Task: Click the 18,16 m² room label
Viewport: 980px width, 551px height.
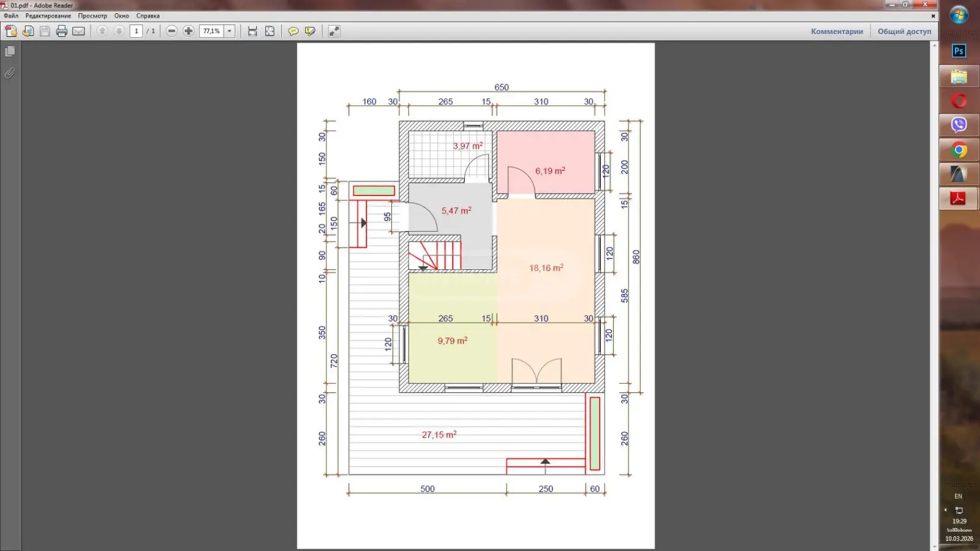Action: click(x=546, y=268)
